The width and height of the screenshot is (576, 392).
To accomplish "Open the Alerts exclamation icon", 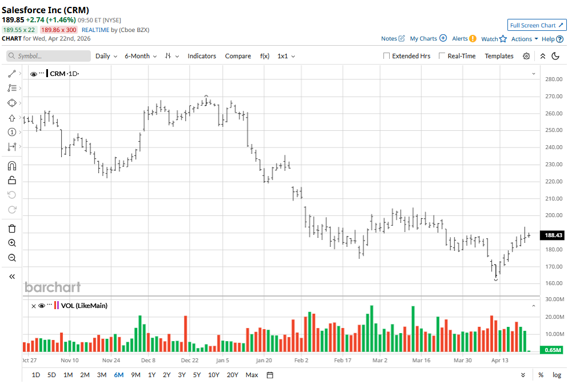I will click(x=473, y=39).
